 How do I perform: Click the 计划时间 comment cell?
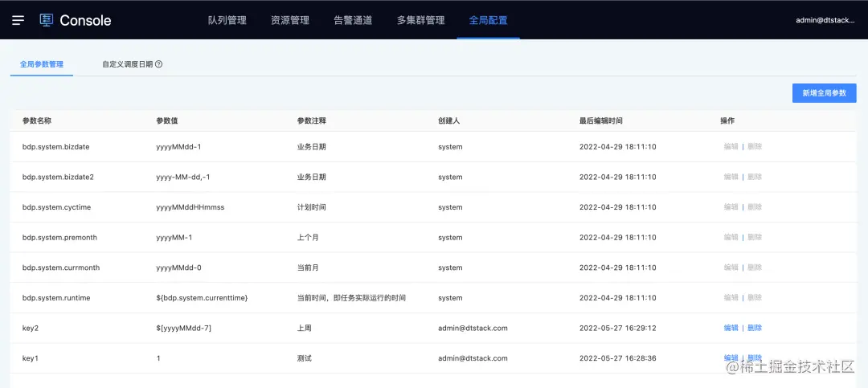[311, 207]
